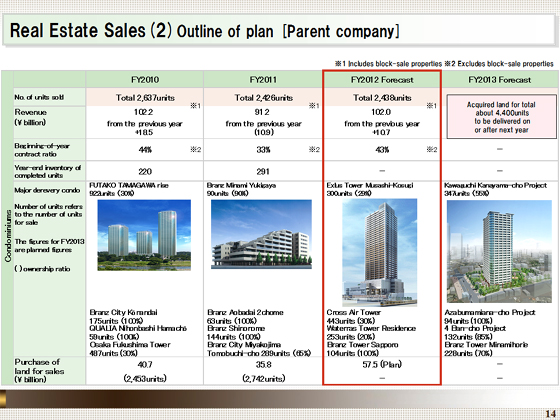Click the '※1 Includes block-sale properties' footnote

[x=388, y=64]
